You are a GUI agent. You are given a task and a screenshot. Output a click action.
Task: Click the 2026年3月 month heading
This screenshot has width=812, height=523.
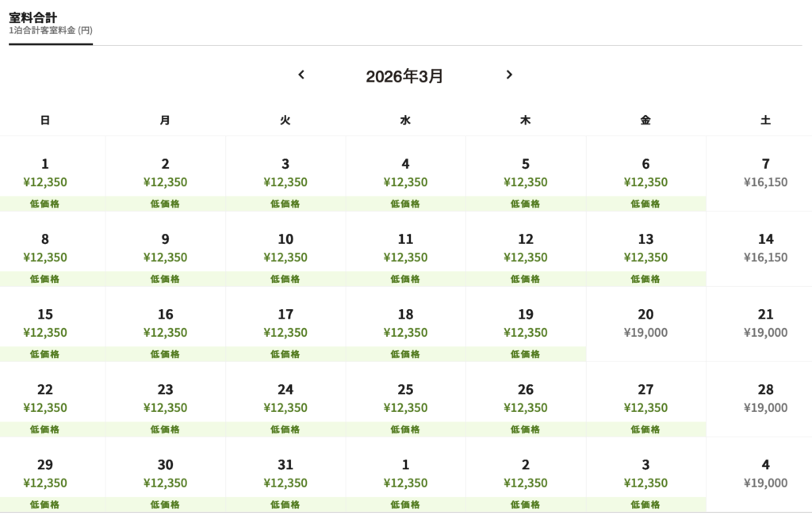click(404, 76)
